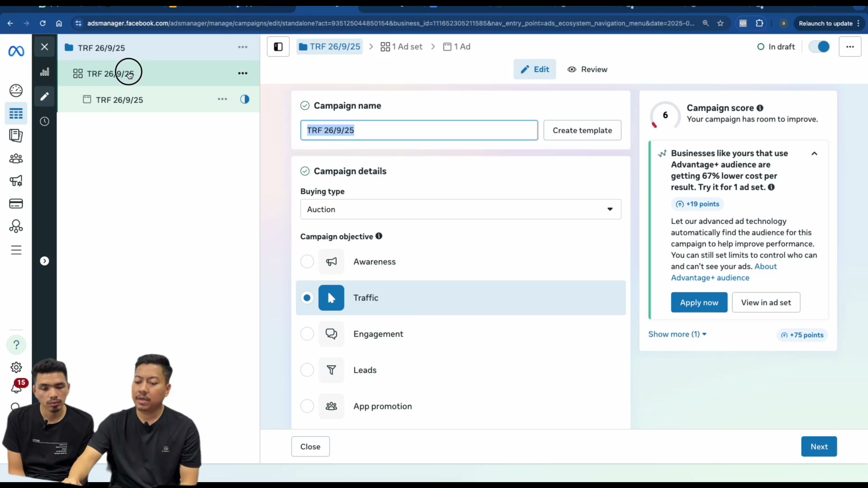Toggle the side panel layout icon

click(278, 47)
